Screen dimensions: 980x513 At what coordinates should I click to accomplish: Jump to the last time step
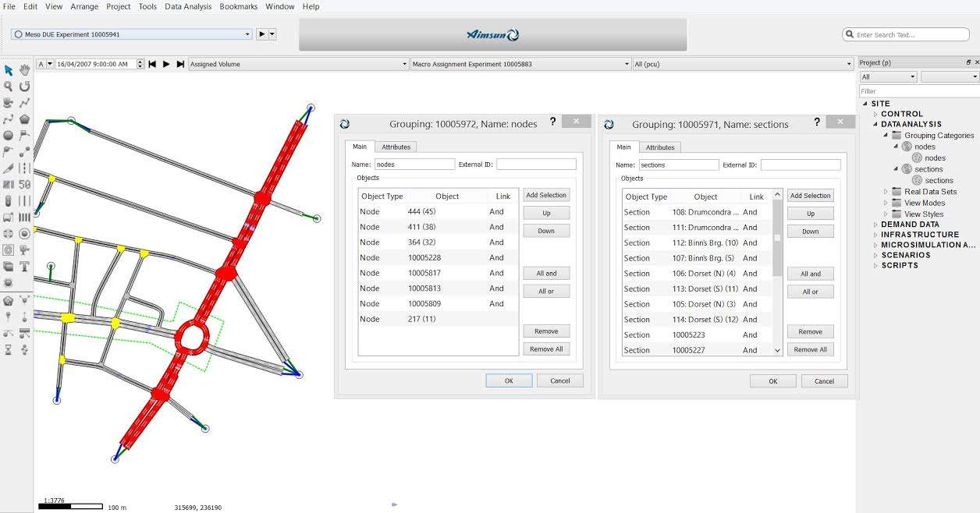[x=180, y=64]
